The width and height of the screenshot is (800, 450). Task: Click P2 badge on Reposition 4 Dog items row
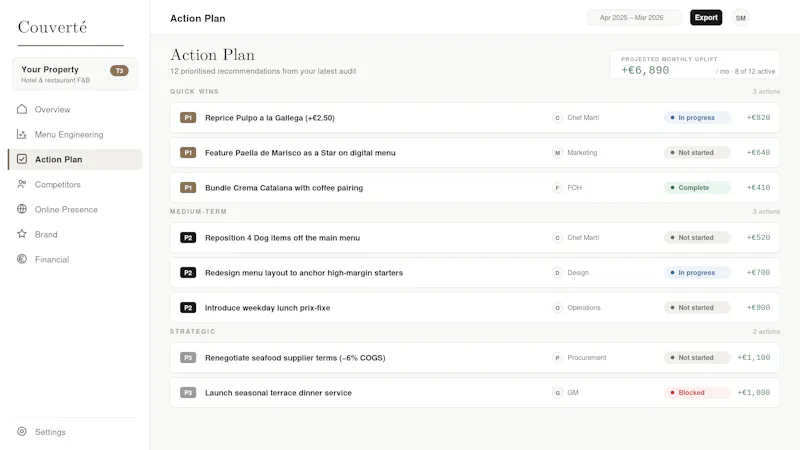tap(188, 238)
